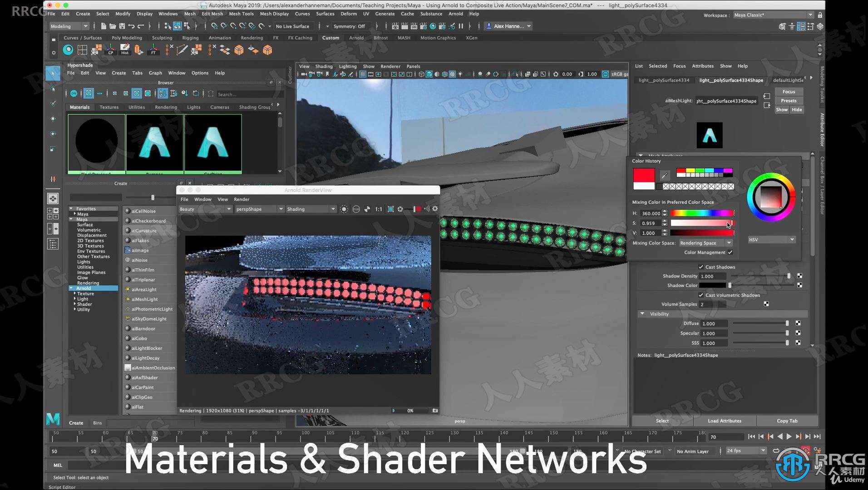Click the Saturation gradient slider
The image size is (868, 490).
[x=702, y=223]
